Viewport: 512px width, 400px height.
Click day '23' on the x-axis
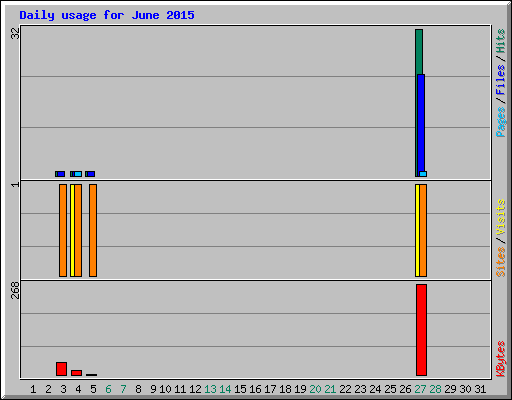[360, 389]
